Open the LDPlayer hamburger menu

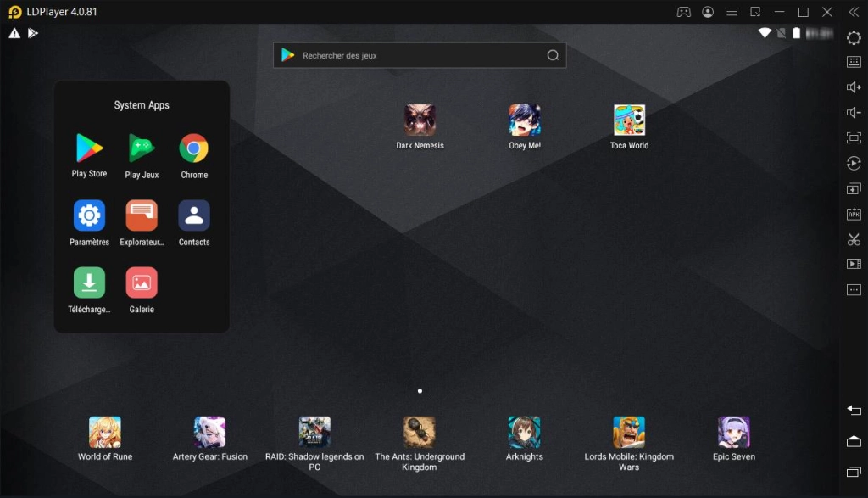click(x=732, y=12)
